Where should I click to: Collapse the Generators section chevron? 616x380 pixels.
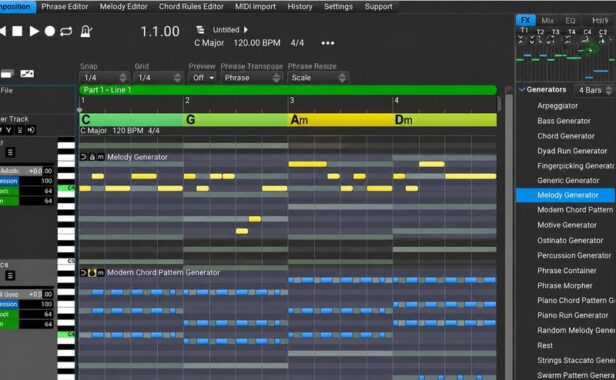tap(522, 90)
